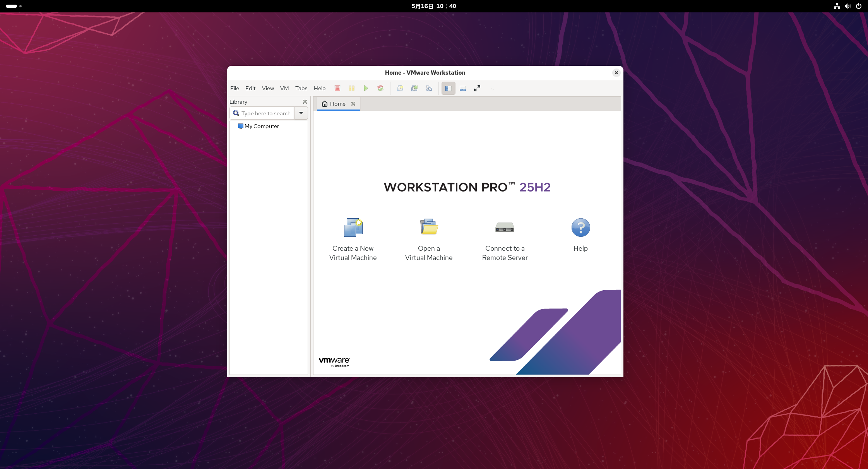Image resolution: width=868 pixels, height=469 pixels.
Task: Focus the Library search field
Action: pyautogui.click(x=262, y=113)
